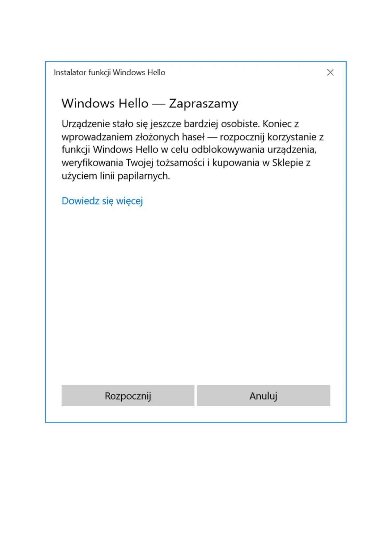Image resolution: width=392 pixels, height=554 pixels.
Task: Dismiss the dialog with the X icon
Action: [x=330, y=72]
